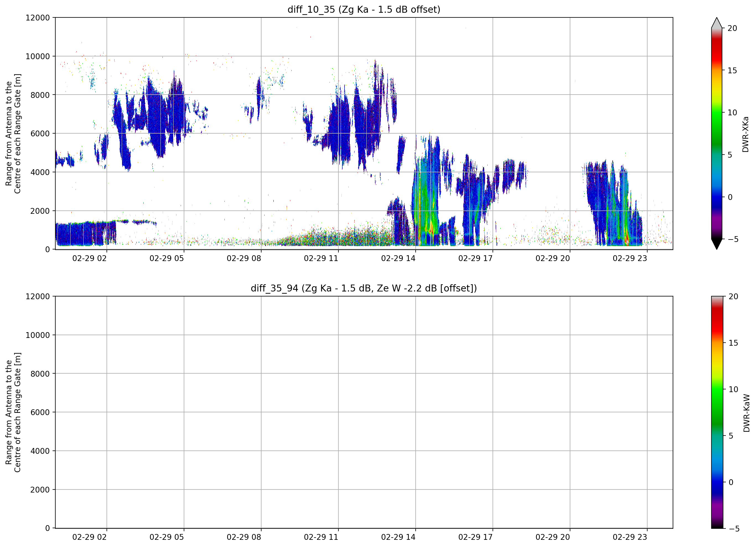Click the 6000 y-axis label of the bottom plot
The height and width of the screenshot is (547, 756).
point(40,412)
